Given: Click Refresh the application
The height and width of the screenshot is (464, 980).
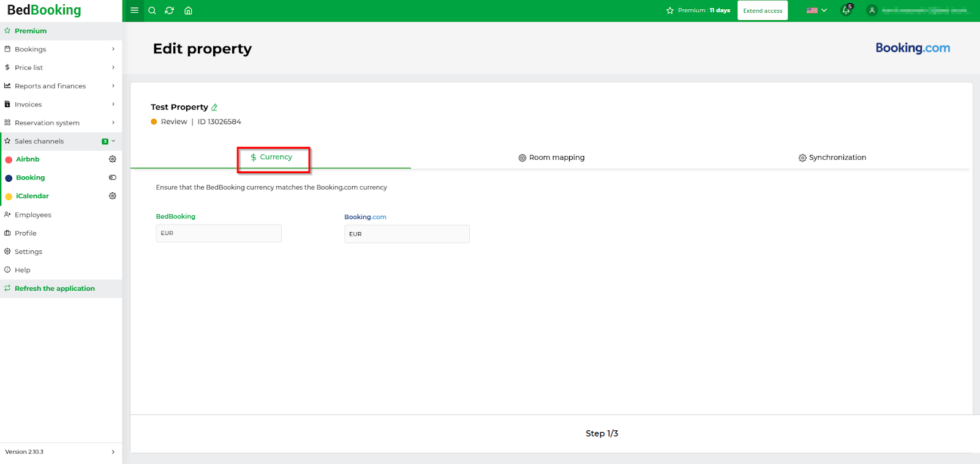Looking at the screenshot, I should 61,288.
